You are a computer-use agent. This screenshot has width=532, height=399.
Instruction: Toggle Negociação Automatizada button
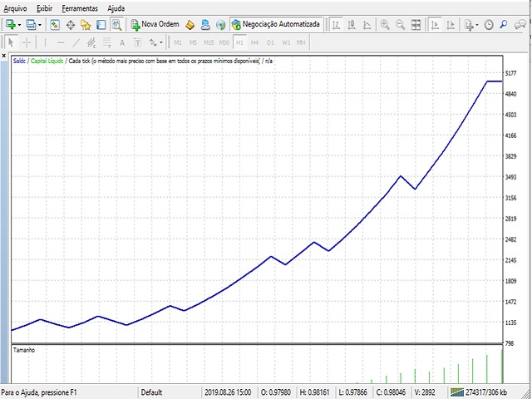point(275,24)
